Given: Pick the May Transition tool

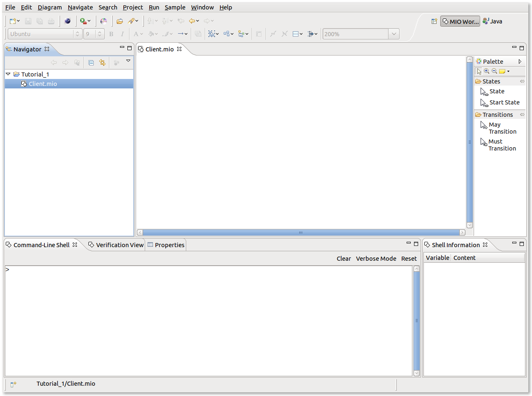Looking at the screenshot, I should [x=502, y=128].
